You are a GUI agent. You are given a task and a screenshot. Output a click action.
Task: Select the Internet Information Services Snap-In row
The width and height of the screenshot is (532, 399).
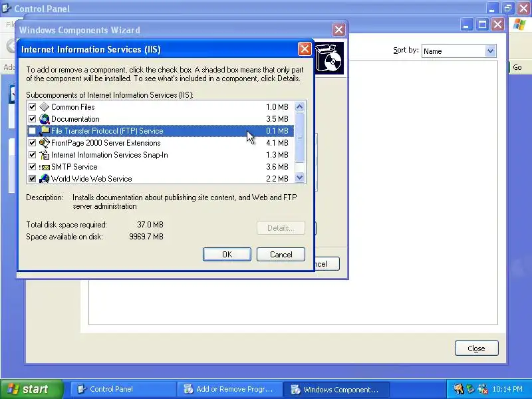coord(160,155)
